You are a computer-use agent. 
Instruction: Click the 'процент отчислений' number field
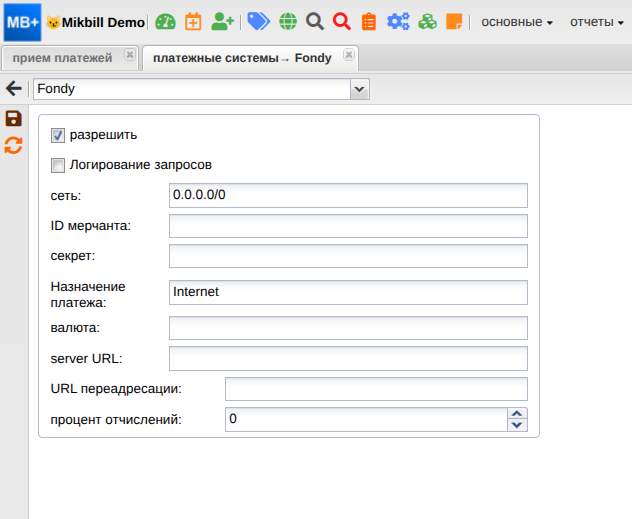(366, 419)
